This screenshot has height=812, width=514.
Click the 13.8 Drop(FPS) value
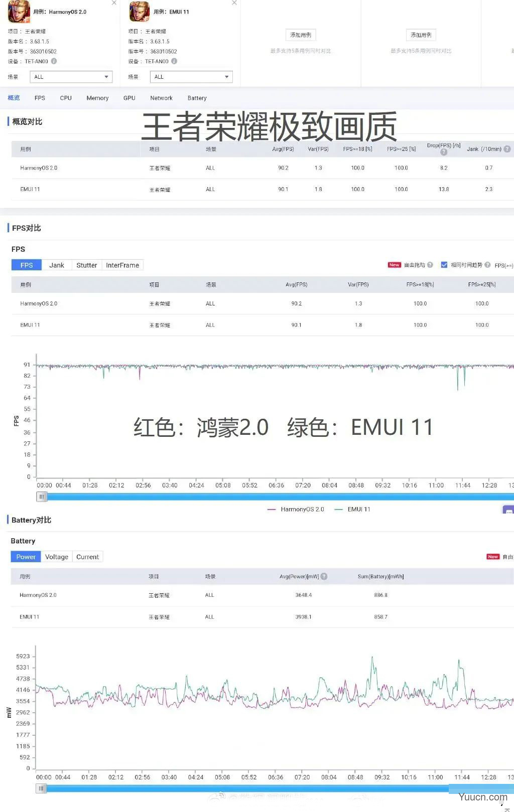pos(444,189)
